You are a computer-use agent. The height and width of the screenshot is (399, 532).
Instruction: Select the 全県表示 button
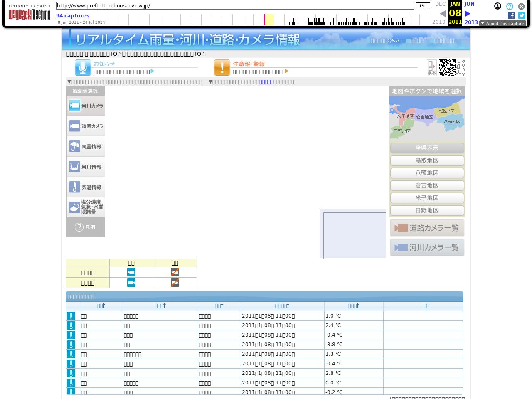427,148
